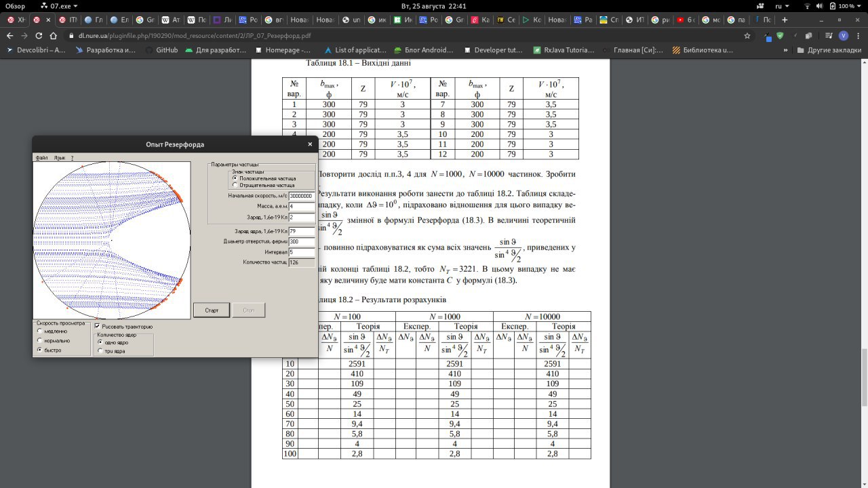Switch to the first tab labeled ХН
Image resolution: width=868 pixels, height=488 pixels.
click(15, 20)
